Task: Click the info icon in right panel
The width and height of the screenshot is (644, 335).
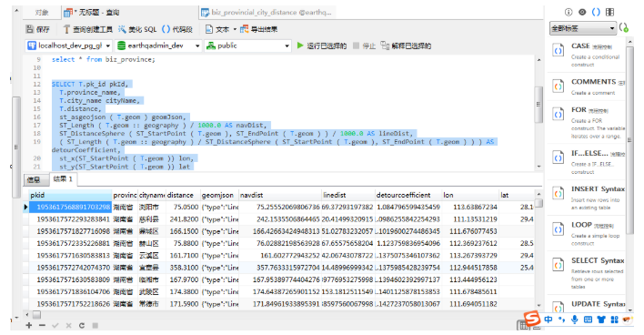Action: 569,12
